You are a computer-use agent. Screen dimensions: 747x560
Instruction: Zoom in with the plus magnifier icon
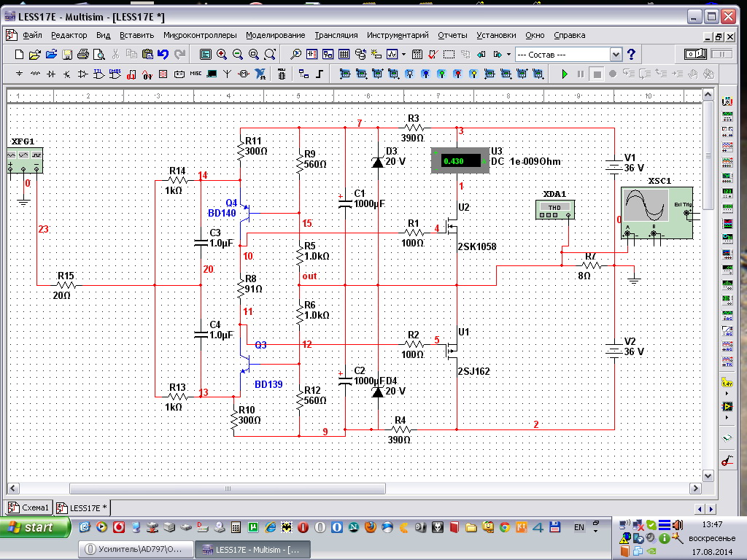tap(222, 55)
